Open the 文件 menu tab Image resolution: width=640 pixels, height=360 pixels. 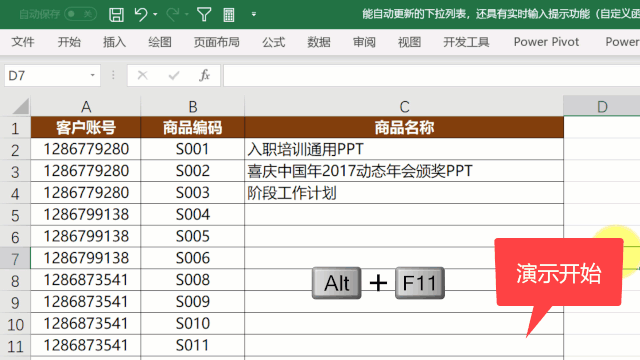(x=23, y=42)
